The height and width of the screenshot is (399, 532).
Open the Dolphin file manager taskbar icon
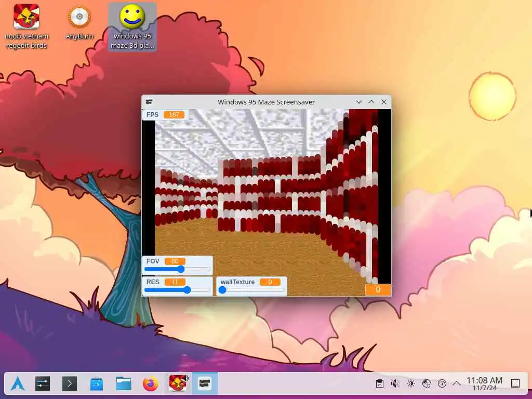pos(124,384)
